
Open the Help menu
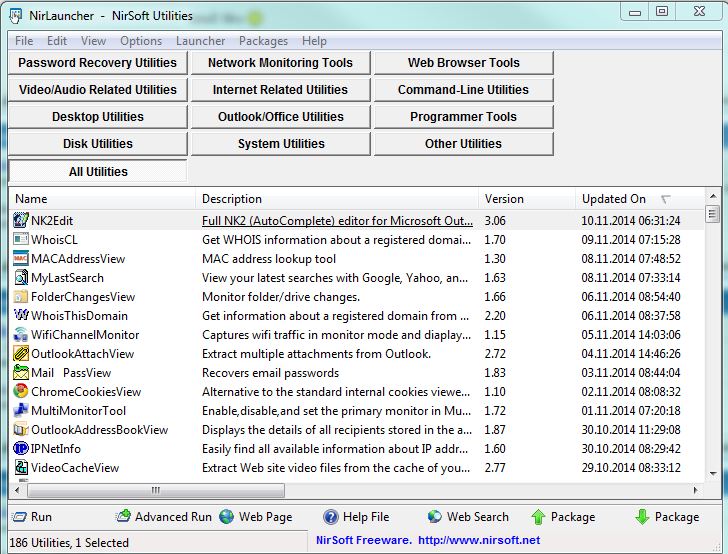[x=314, y=41]
